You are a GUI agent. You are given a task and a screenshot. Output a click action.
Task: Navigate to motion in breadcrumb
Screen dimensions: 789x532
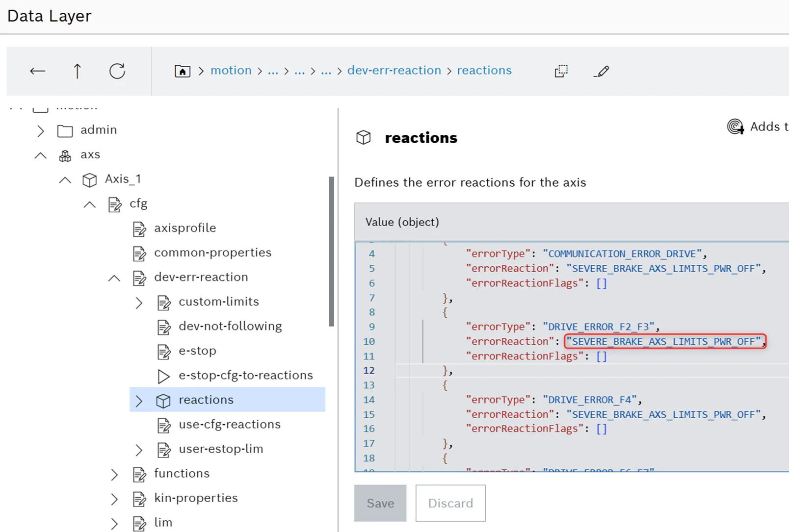231,71
